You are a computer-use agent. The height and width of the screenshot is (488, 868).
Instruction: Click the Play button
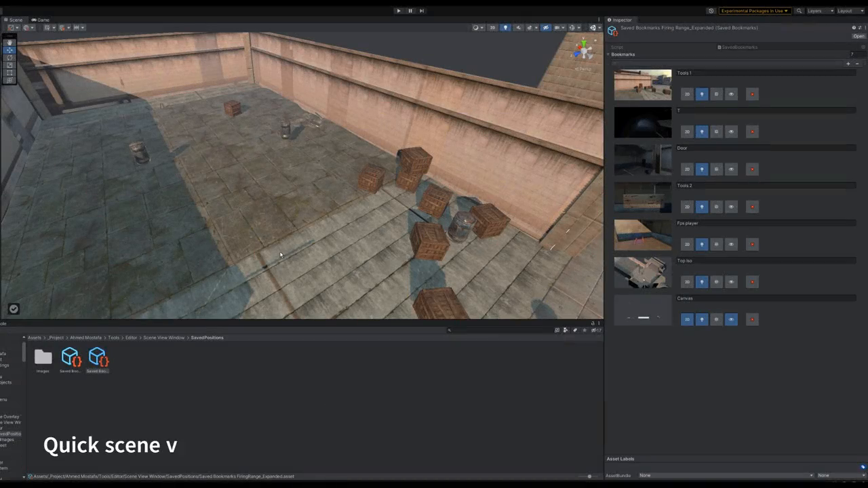click(398, 11)
